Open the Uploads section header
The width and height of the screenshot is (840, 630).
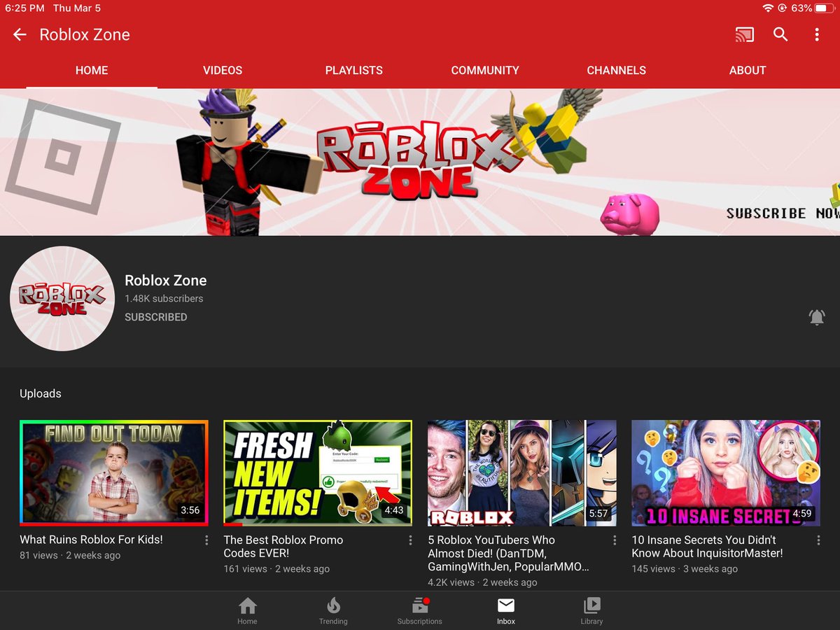point(41,393)
